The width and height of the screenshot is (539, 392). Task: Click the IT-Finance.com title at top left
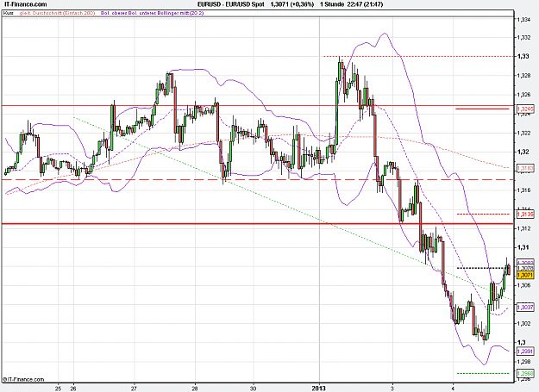pos(25,4)
